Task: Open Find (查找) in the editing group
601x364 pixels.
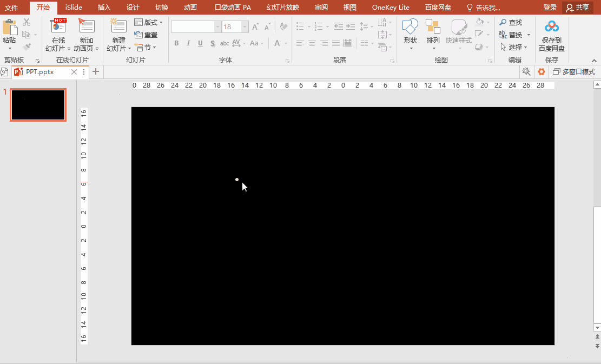Action: coord(511,22)
